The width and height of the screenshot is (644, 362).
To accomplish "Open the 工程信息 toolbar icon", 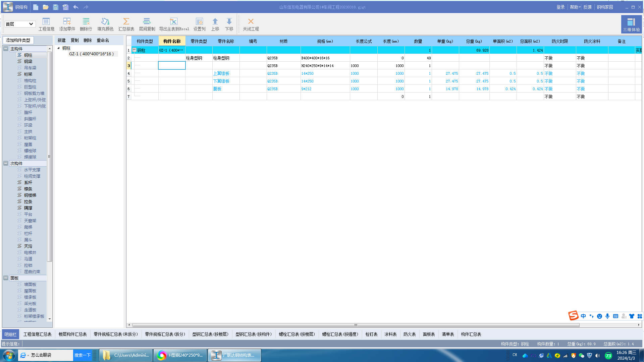I will [46, 24].
